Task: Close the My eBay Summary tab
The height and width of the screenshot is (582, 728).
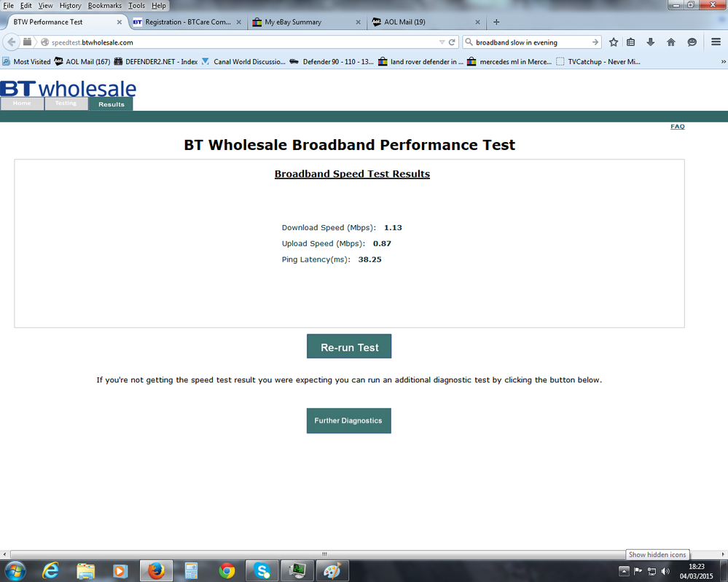Action: click(358, 22)
